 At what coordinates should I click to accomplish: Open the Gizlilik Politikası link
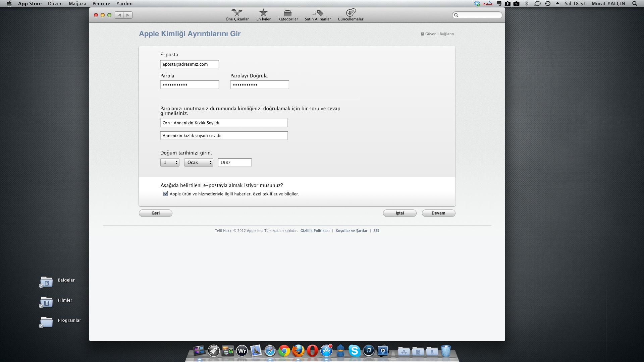[315, 231]
